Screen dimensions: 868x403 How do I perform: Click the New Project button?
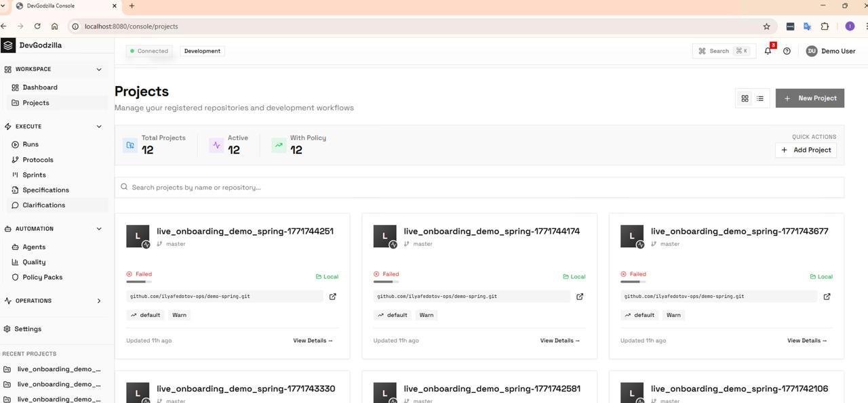810,98
